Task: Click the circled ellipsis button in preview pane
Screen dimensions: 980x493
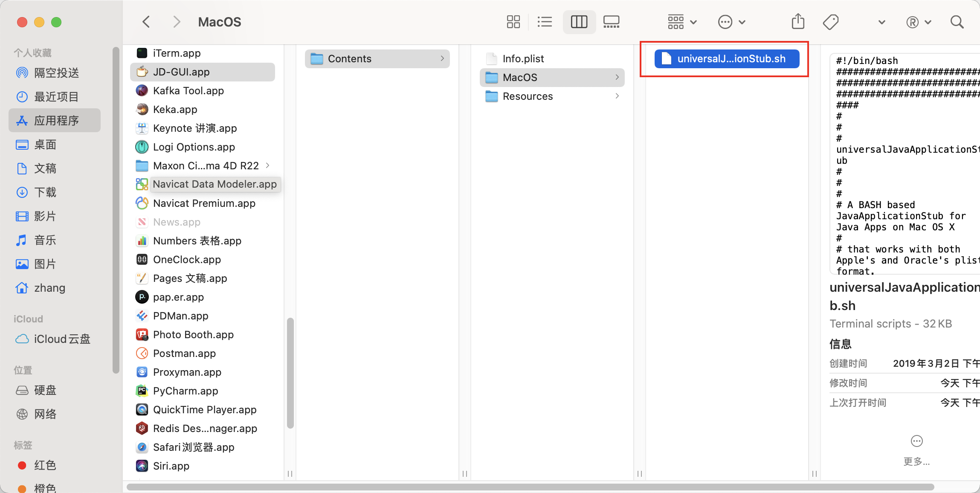Action: tap(916, 441)
